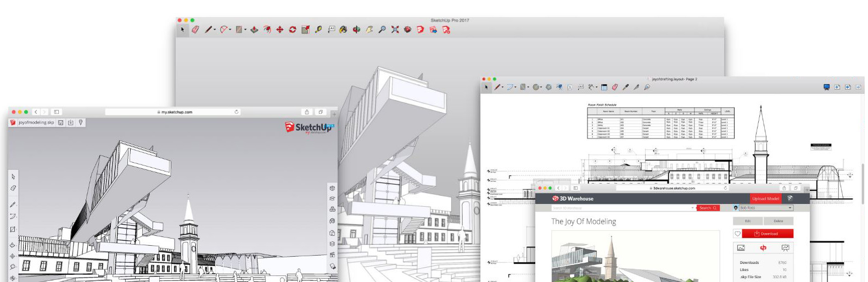Pick the Line pencil tool in SketchUp Pro
868x282 pixels.
[x=208, y=30]
